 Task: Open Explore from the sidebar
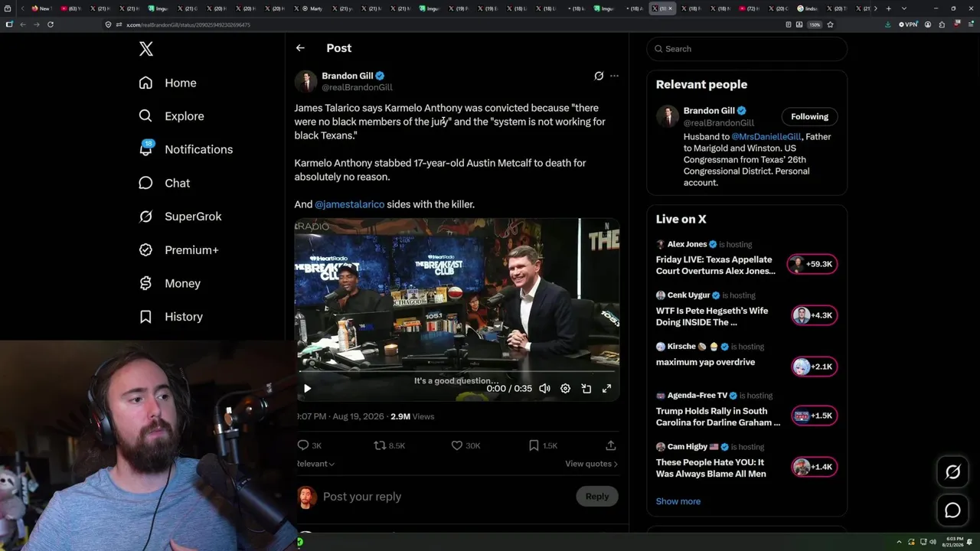[x=171, y=116]
